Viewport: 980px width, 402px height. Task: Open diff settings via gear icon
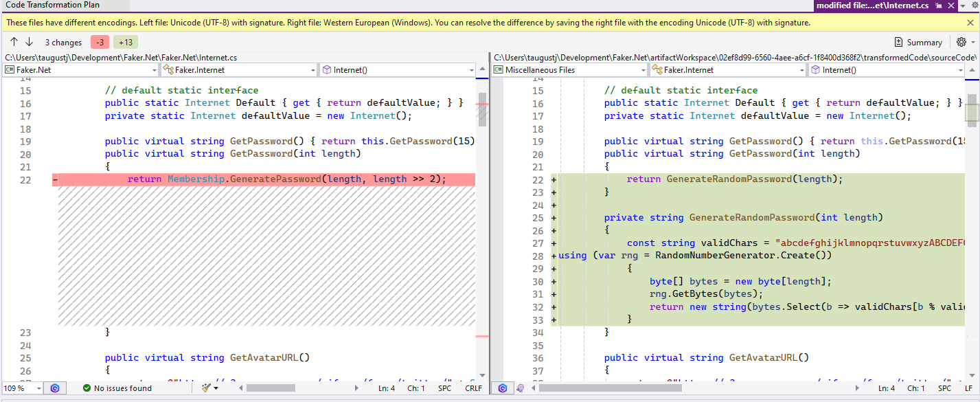point(961,42)
